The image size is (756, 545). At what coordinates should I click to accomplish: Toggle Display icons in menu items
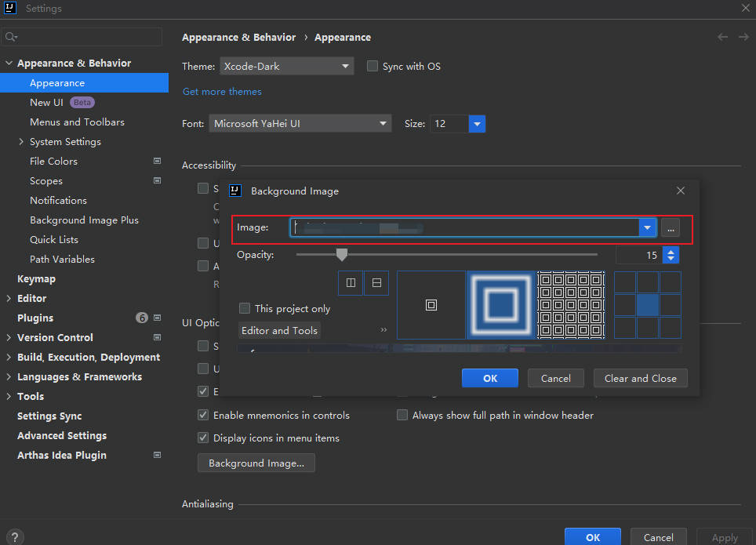(x=203, y=438)
